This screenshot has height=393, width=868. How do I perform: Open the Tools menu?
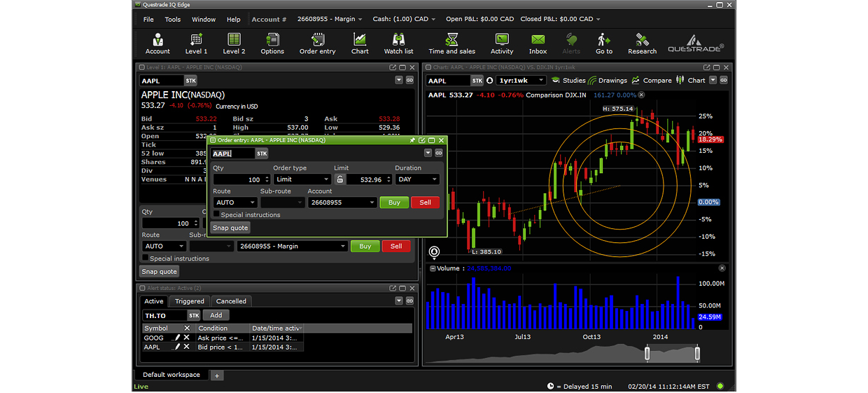172,20
